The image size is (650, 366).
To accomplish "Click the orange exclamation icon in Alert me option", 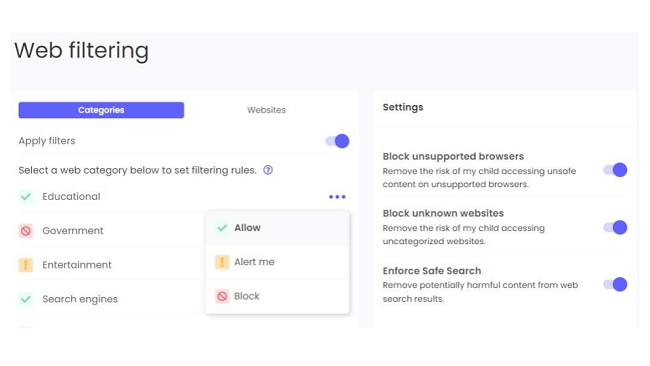I will pyautogui.click(x=222, y=262).
